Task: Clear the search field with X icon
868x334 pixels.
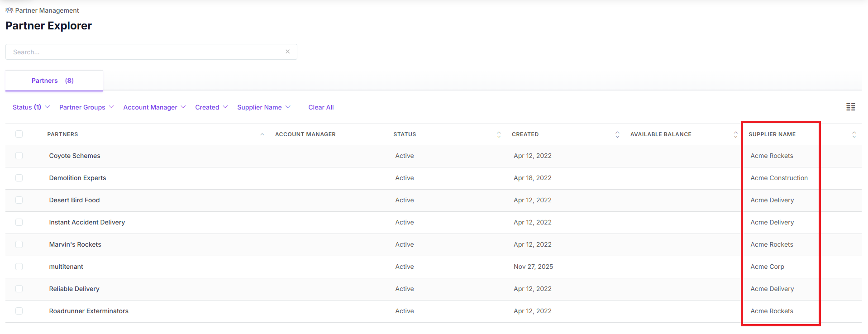Action: [x=287, y=52]
